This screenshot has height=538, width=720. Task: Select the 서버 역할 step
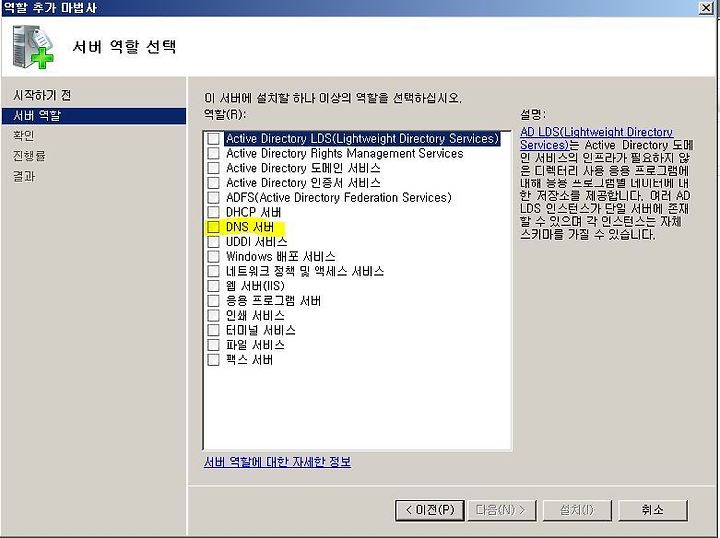pyautogui.click(x=94, y=116)
